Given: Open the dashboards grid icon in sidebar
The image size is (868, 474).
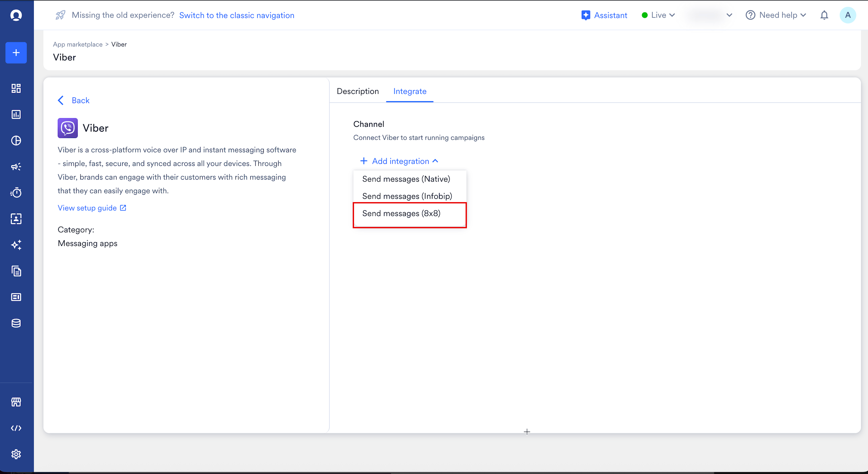Looking at the screenshot, I should (x=16, y=88).
